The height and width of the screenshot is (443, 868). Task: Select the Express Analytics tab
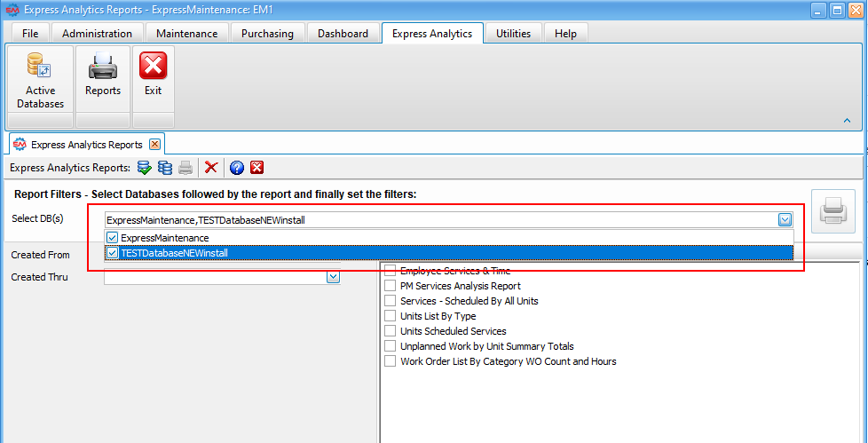click(x=432, y=33)
